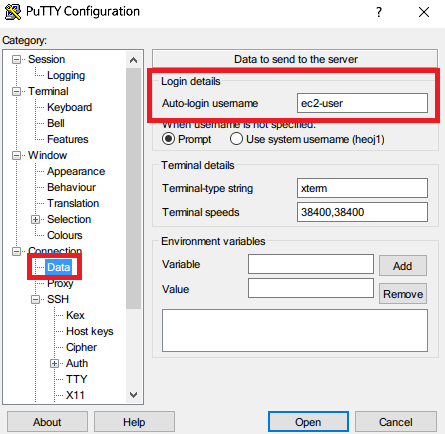Open the Terminal category
This screenshot has width=445, height=434.
48,91
